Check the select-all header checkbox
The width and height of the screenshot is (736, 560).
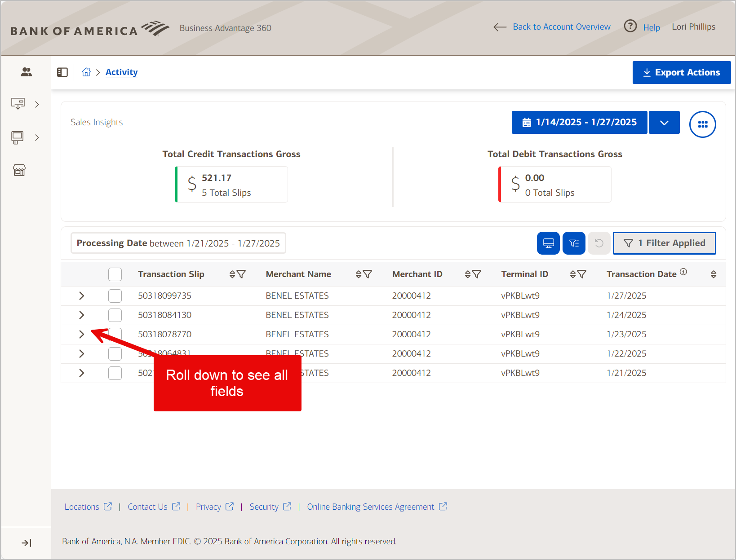(115, 274)
